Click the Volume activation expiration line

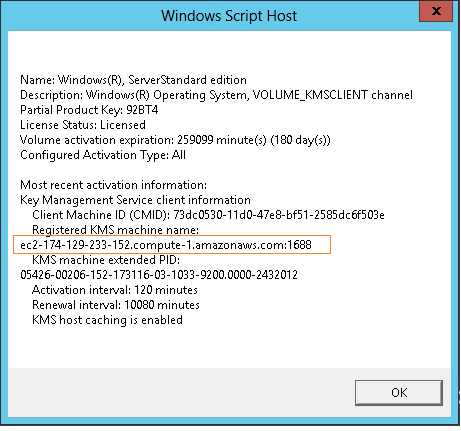(175, 140)
